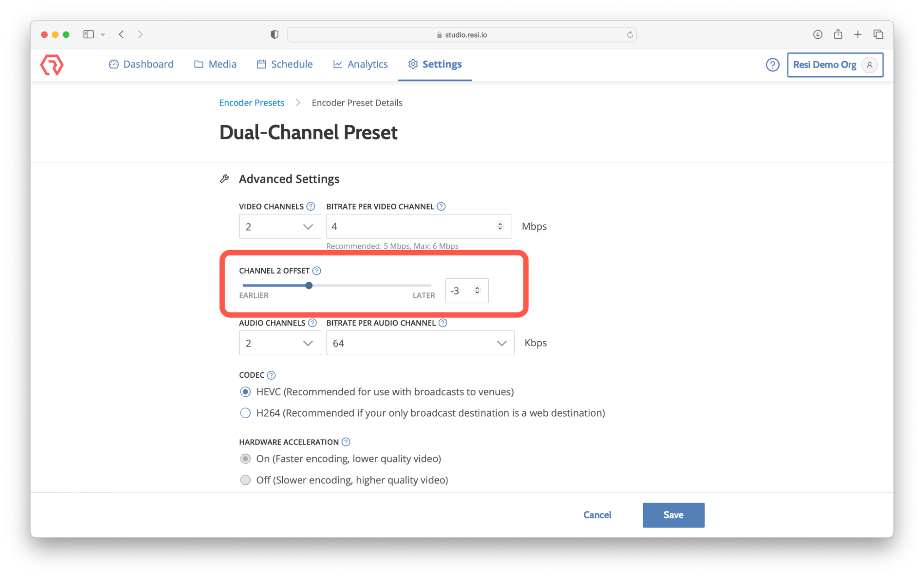The image size is (924, 578).
Task: Open Schedule using the calendar icon
Action: 261,64
